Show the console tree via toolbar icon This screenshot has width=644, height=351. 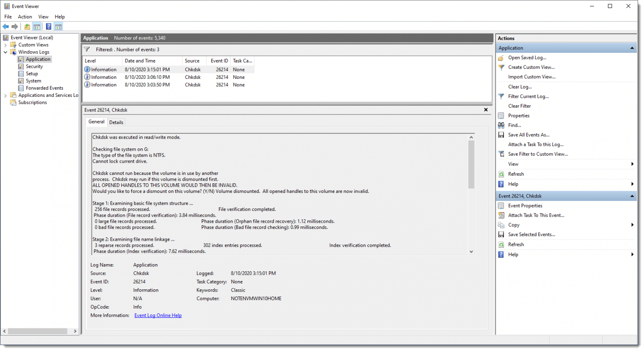click(37, 26)
